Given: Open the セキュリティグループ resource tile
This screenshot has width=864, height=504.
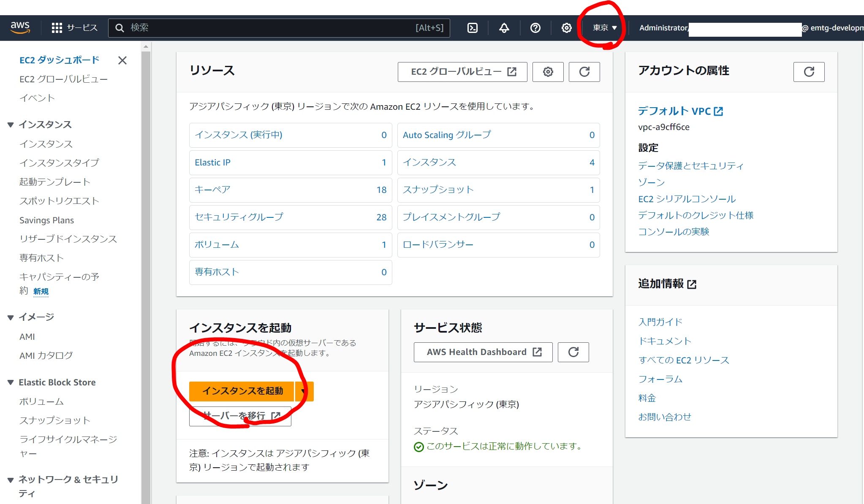Looking at the screenshot, I should point(291,217).
